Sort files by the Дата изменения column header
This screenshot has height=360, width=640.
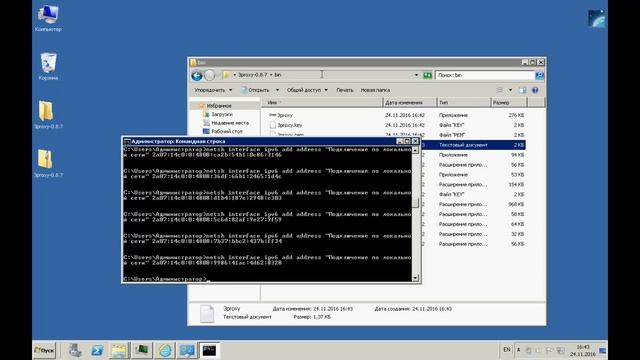[410, 102]
